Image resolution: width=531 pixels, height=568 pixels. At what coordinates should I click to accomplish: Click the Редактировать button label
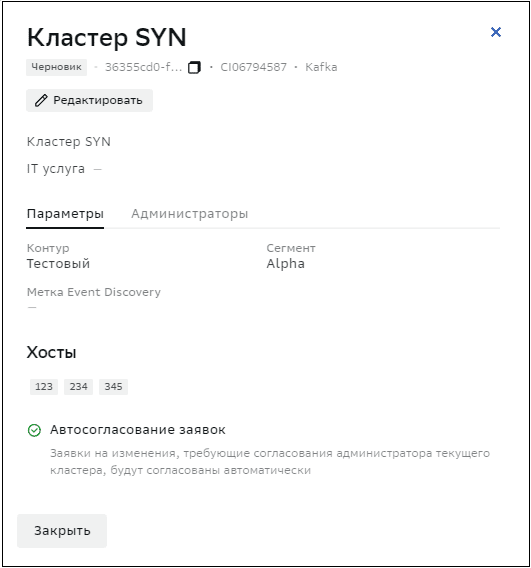click(98, 100)
